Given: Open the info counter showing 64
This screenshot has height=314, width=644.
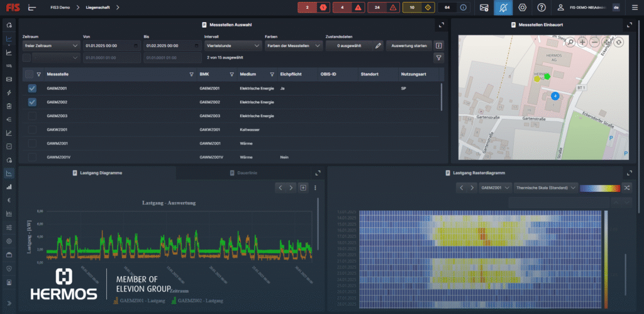Looking at the screenshot, I should click(x=454, y=8).
